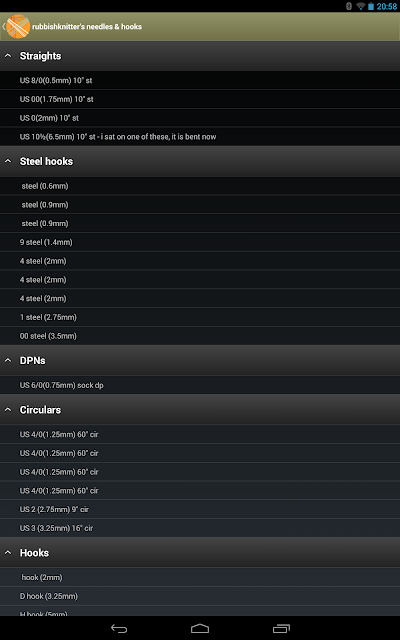Tap the Android home navigation button
The width and height of the screenshot is (400, 640).
tap(200, 628)
